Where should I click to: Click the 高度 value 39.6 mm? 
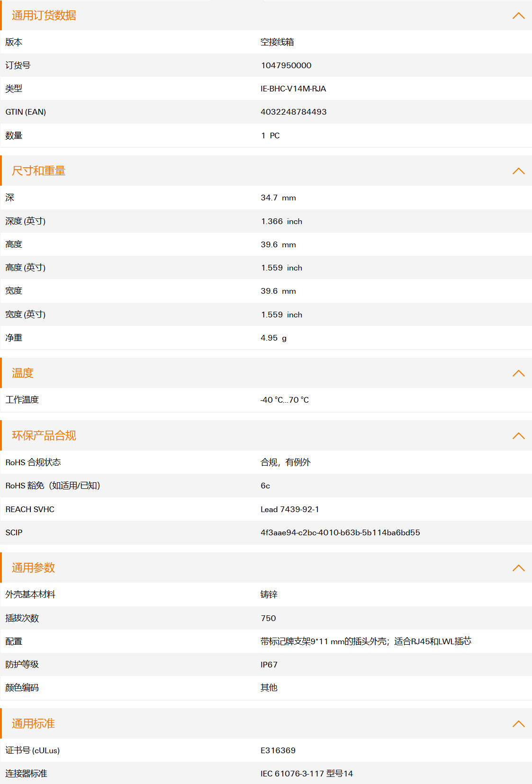tap(279, 244)
